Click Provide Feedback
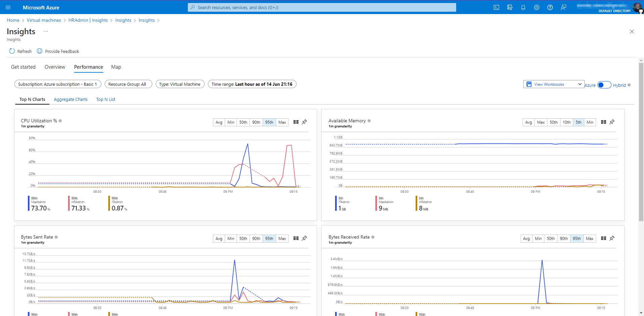The image size is (644, 316). [58, 51]
